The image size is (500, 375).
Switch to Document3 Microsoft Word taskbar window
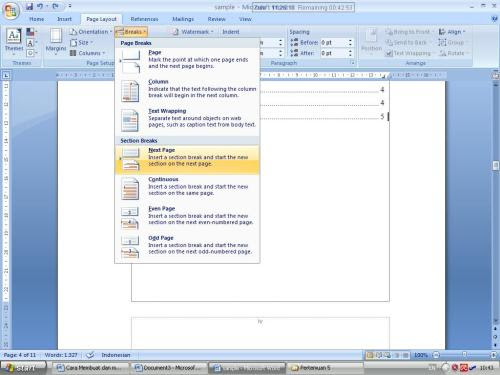169,368
